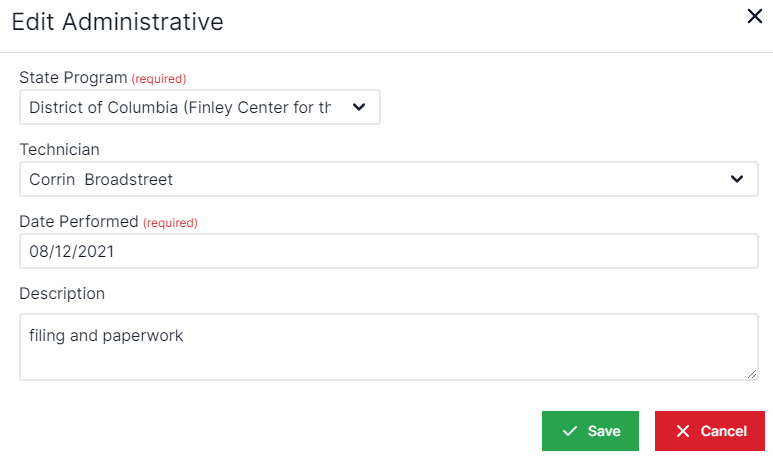The width and height of the screenshot is (773, 465).
Task: Click the Date Performed label
Action: tap(79, 221)
